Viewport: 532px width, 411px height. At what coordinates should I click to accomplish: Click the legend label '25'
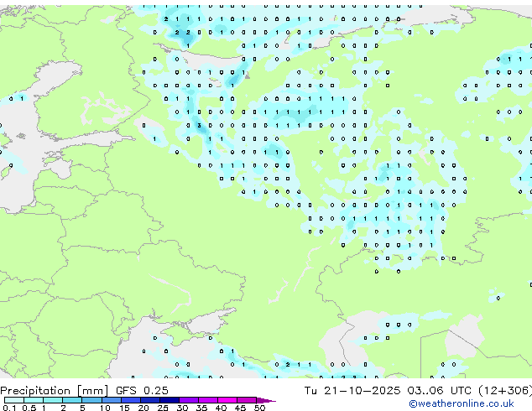pos(163,408)
